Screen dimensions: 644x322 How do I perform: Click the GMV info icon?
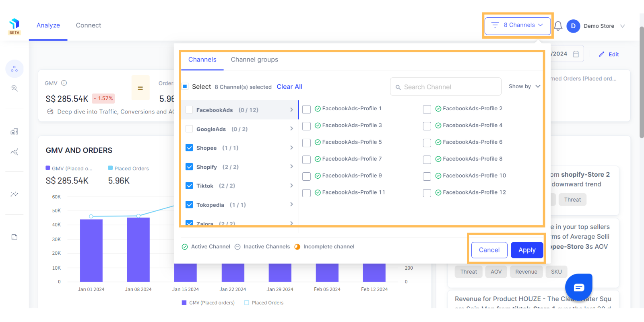click(64, 83)
